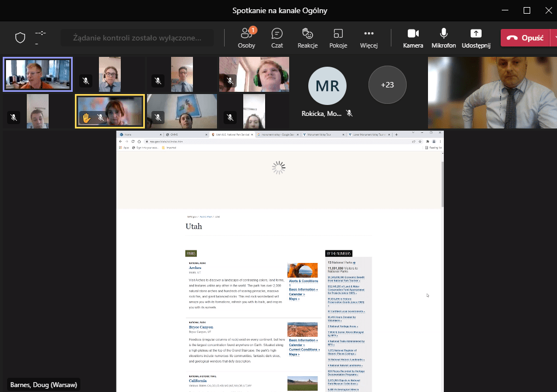Click the Arches park photo in shared page
The height and width of the screenshot is (392, 557).
tap(302, 270)
